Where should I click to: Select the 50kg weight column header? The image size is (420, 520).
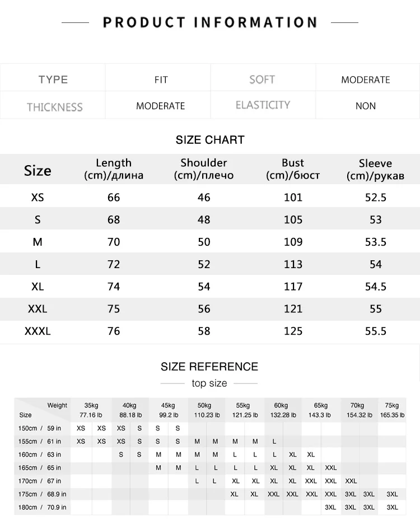pyautogui.click(x=207, y=410)
